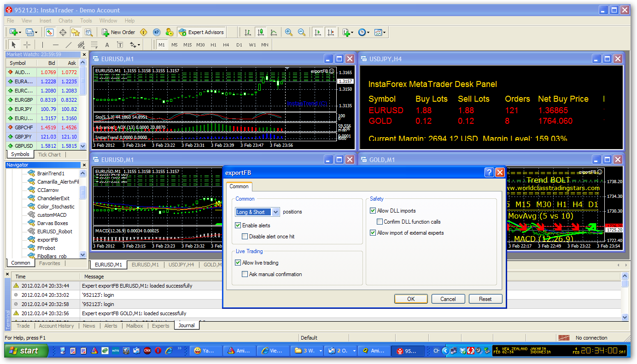Click the Zoom Out magnifier icon
637x364 pixels.
click(x=302, y=32)
